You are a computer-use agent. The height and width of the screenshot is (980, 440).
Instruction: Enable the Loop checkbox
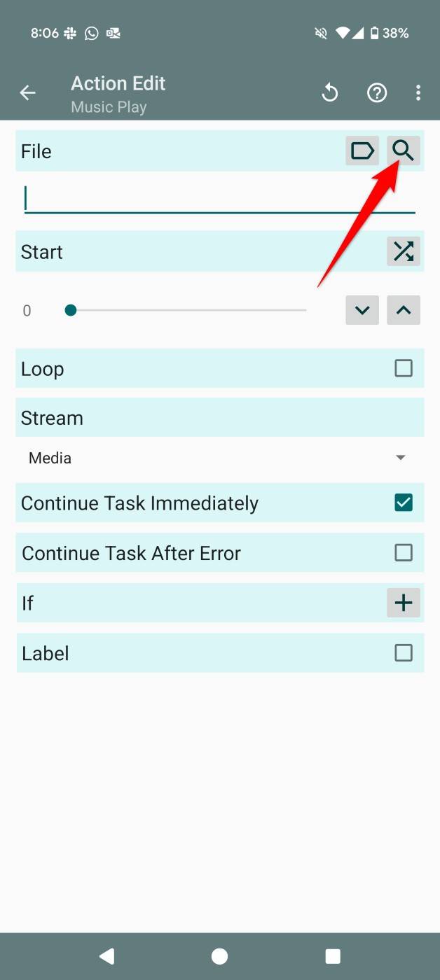(404, 368)
